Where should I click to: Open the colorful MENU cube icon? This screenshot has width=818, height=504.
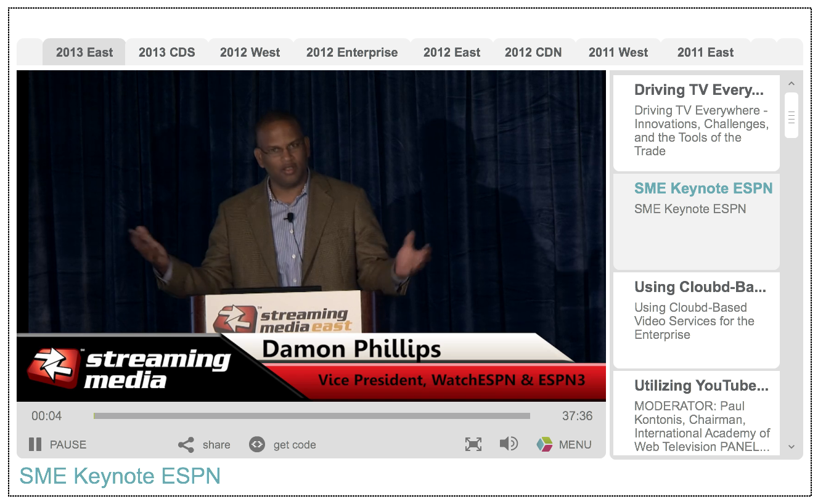(544, 444)
